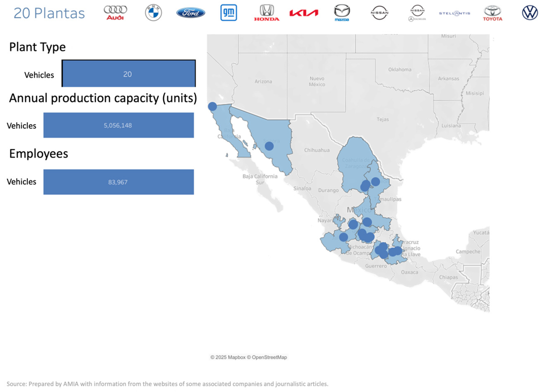Click the production capacity bar 5,056,148

(x=119, y=125)
